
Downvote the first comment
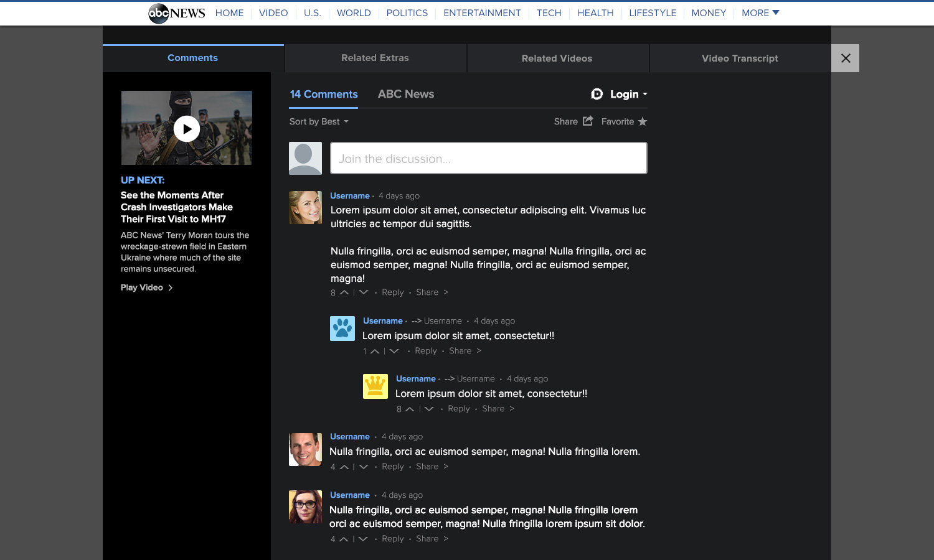coord(364,292)
